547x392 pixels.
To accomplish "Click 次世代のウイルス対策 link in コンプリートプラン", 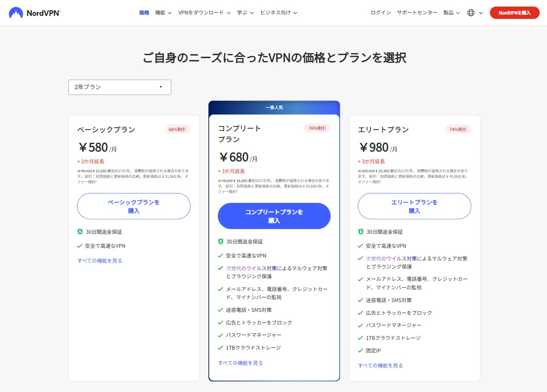I will point(252,269).
